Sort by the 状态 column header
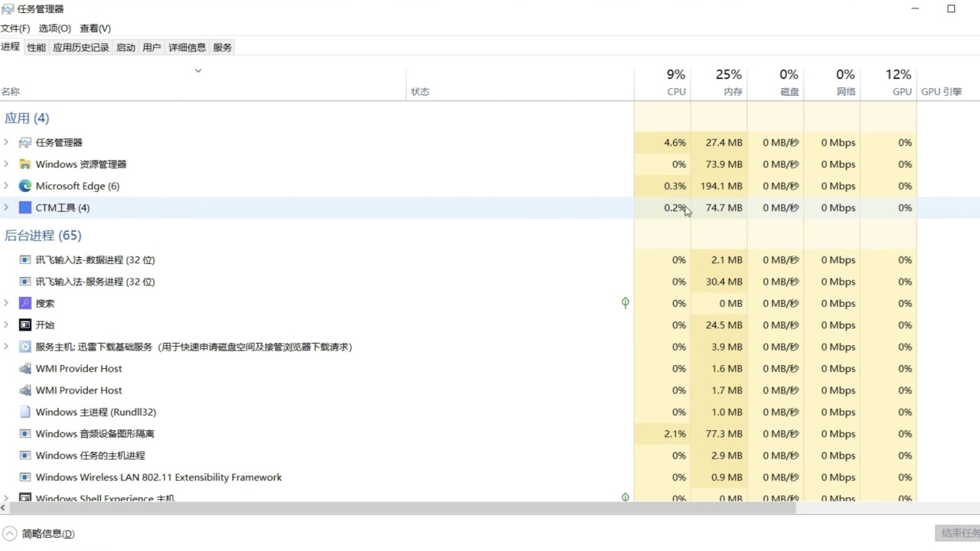The image size is (980, 551). point(520,83)
